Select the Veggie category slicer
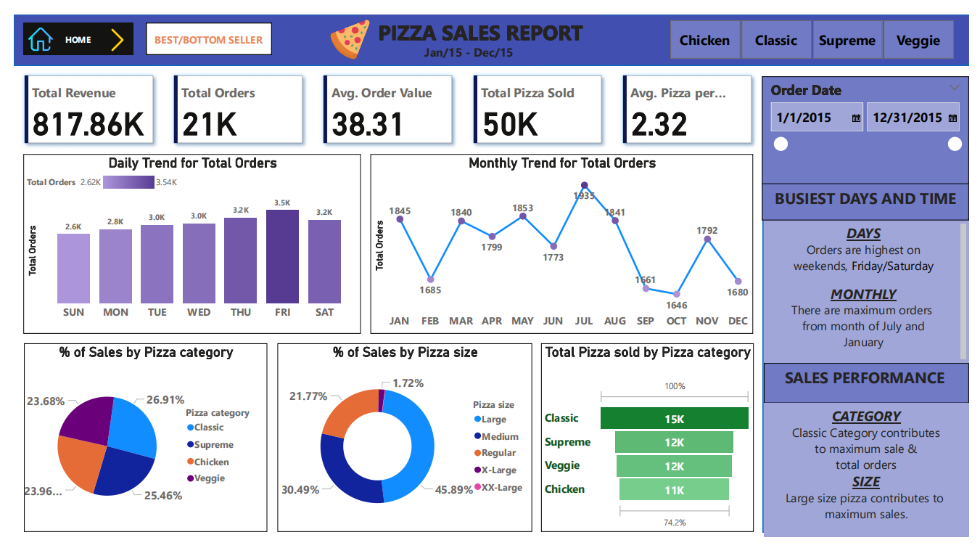Viewport: 980px width, 548px height. coord(918,41)
